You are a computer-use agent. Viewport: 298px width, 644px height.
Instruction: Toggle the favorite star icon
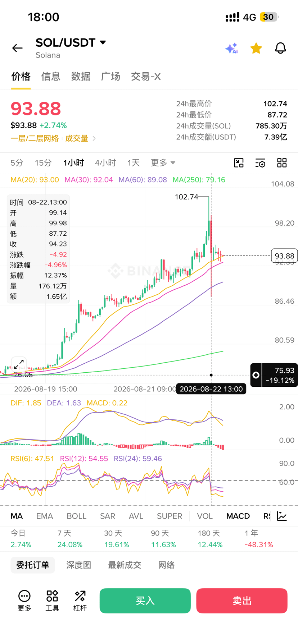256,48
